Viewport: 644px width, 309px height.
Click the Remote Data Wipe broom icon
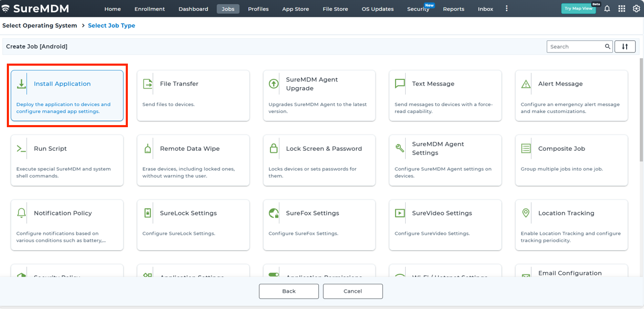click(148, 149)
